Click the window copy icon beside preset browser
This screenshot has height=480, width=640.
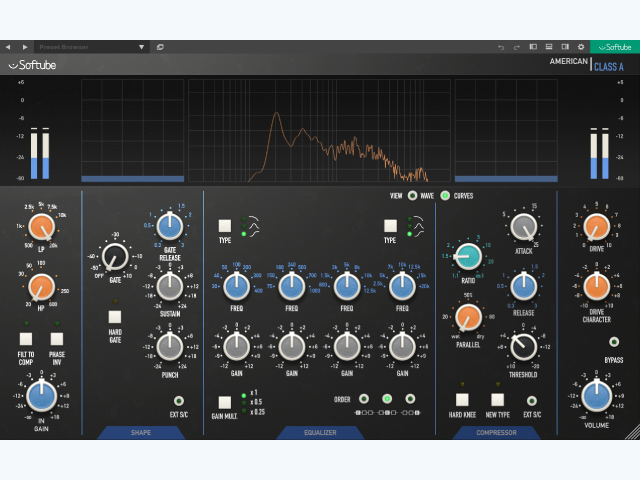[160, 47]
